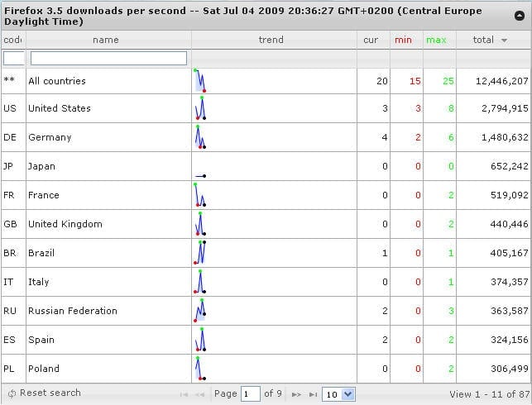
Task: View the Spain trend sparkline
Action: point(200,339)
